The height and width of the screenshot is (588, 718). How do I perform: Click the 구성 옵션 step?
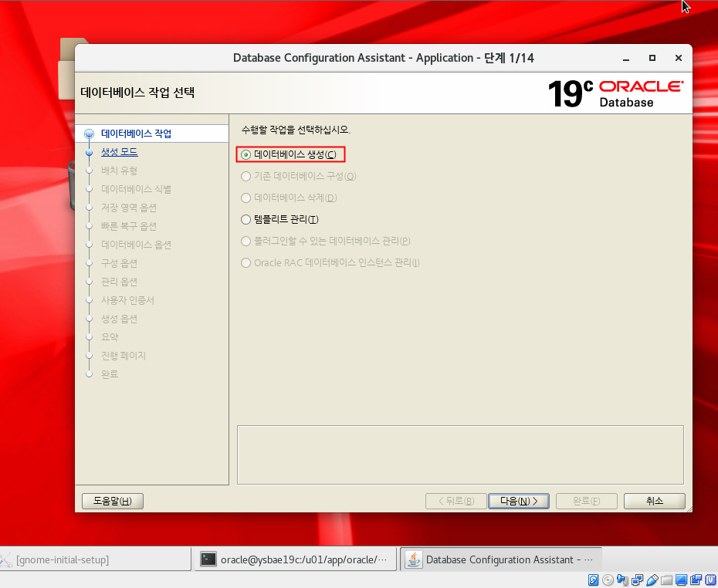[119, 263]
